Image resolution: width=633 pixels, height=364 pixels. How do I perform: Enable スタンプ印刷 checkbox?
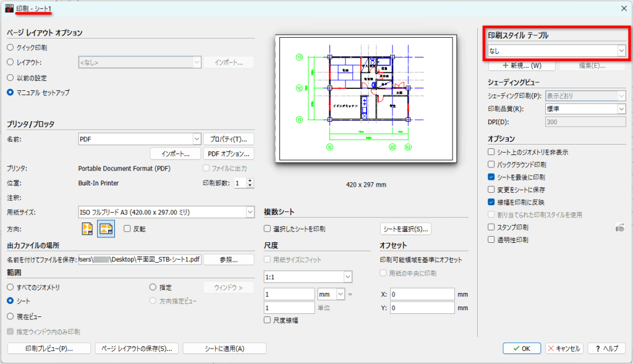tap(491, 227)
